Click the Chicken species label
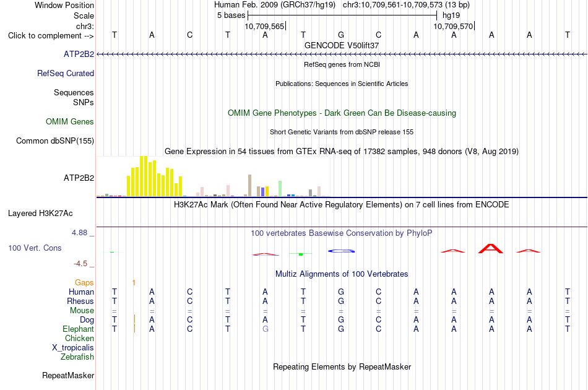This screenshot has height=390, width=588. pyautogui.click(x=79, y=338)
